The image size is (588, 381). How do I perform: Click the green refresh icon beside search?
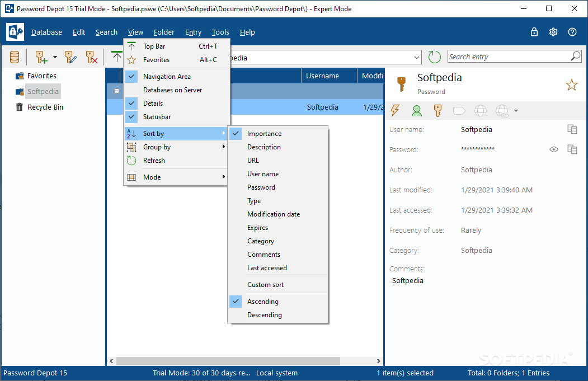[x=434, y=57]
